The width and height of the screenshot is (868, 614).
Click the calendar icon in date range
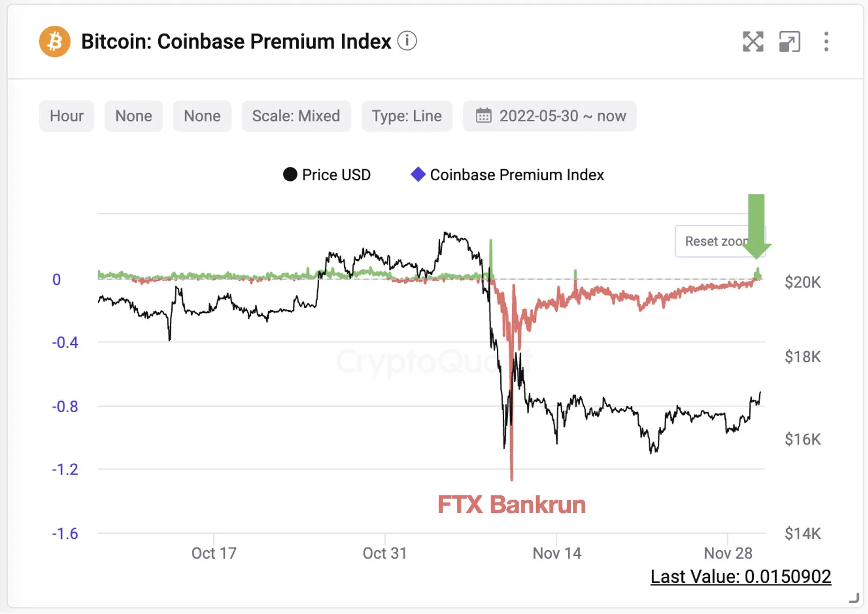tap(484, 116)
